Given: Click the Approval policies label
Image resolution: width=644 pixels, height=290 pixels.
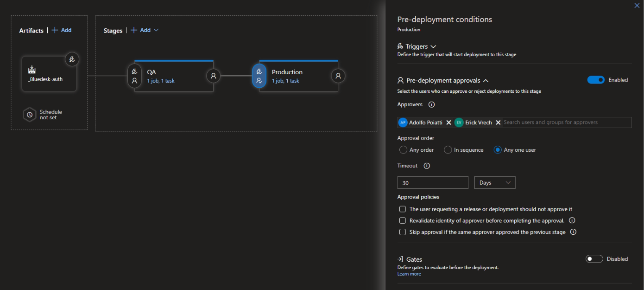Looking at the screenshot, I should tap(418, 197).
